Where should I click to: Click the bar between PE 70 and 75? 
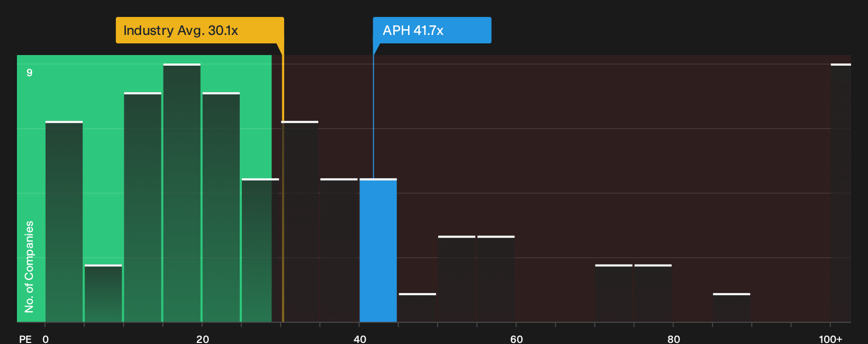tap(614, 293)
